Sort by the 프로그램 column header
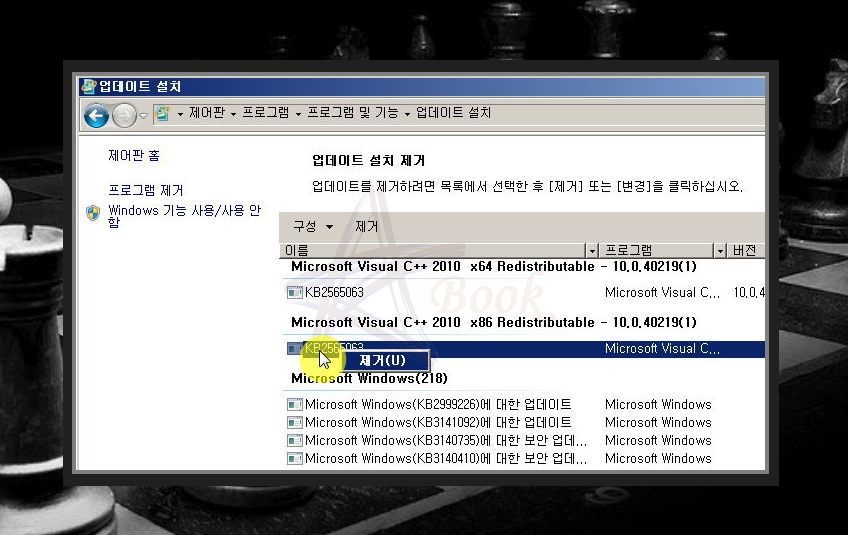This screenshot has height=535, width=848. pyautogui.click(x=657, y=250)
